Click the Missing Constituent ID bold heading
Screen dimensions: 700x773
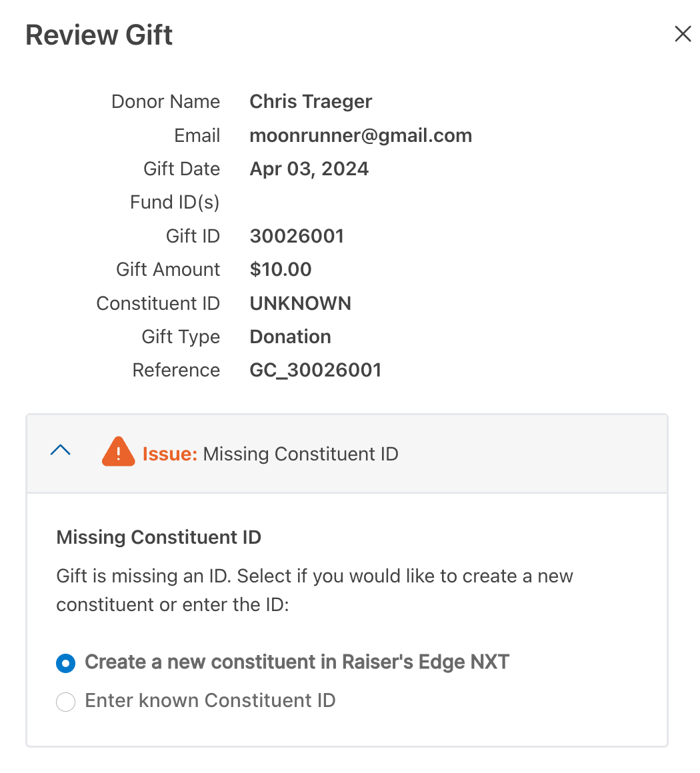(159, 537)
